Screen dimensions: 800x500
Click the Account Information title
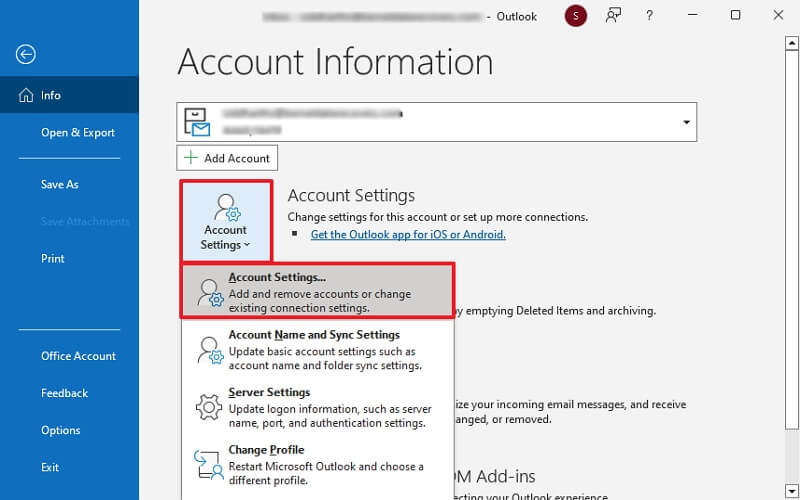pyautogui.click(x=335, y=62)
